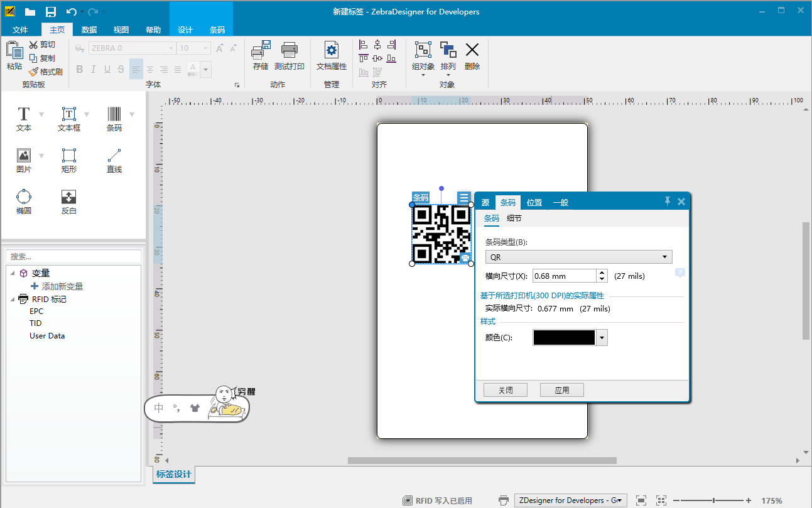The height and width of the screenshot is (508, 812).
Task: Click the open folder icon in title bar
Action: point(30,12)
